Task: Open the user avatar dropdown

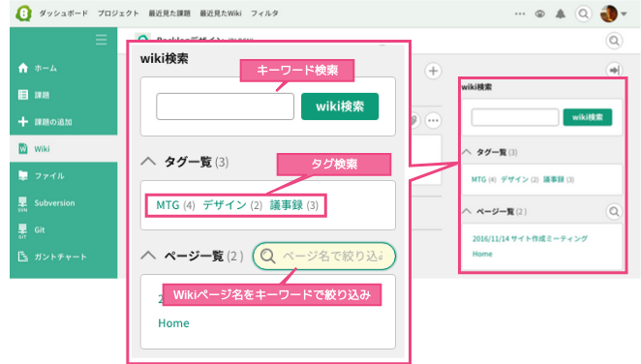Action: 613,14
